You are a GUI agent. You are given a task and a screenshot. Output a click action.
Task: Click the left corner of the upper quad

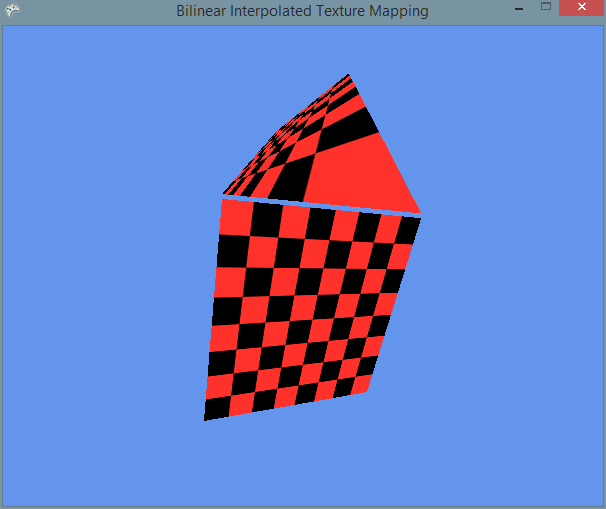(x=226, y=193)
